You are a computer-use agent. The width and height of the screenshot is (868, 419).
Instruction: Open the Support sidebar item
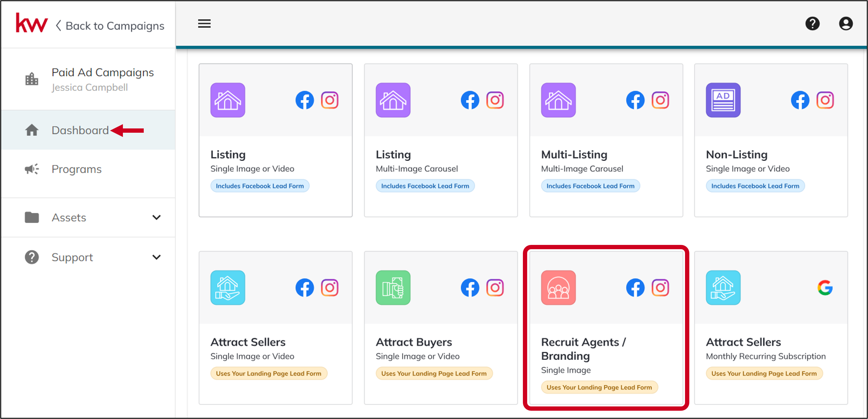tap(88, 257)
